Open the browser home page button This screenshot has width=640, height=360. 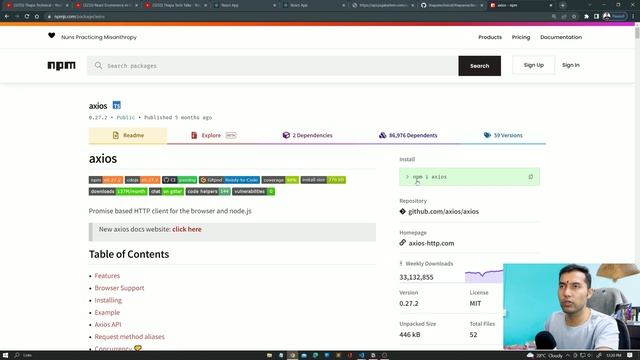pos(37,16)
